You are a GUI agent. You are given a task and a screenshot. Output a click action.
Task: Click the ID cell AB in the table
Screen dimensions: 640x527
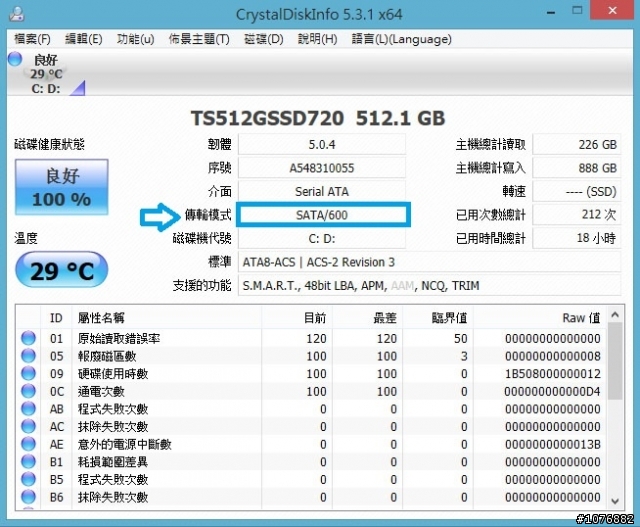[56, 409]
